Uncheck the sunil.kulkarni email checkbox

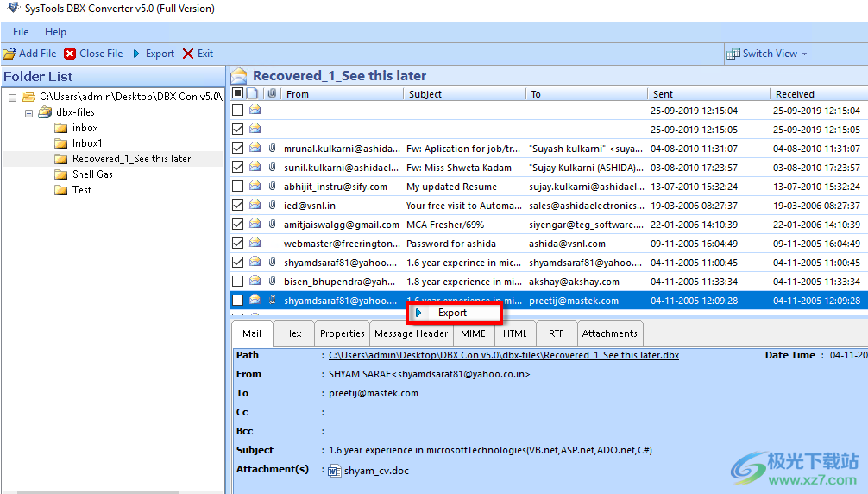coord(238,168)
